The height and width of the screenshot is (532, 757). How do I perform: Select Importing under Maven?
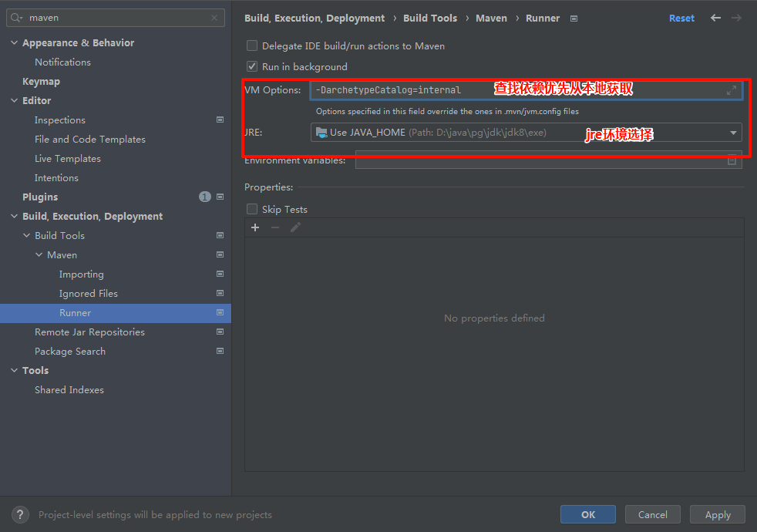click(x=81, y=274)
